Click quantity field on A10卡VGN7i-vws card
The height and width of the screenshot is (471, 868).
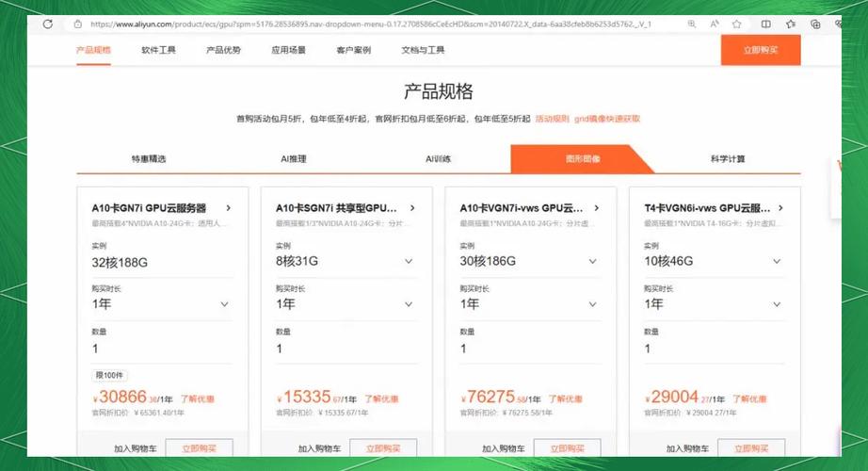click(x=530, y=349)
